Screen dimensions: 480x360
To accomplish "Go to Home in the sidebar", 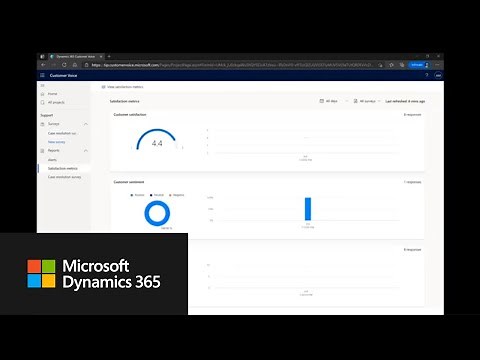I will tap(52, 94).
